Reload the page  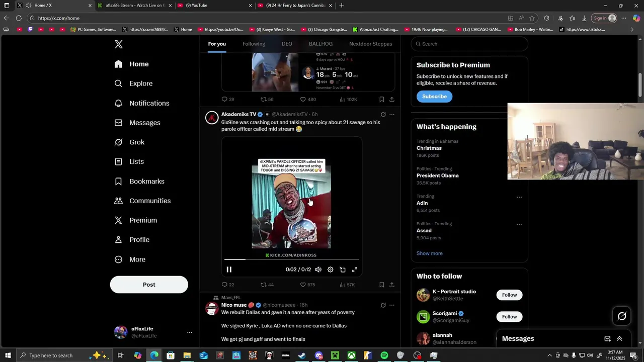(19, 18)
